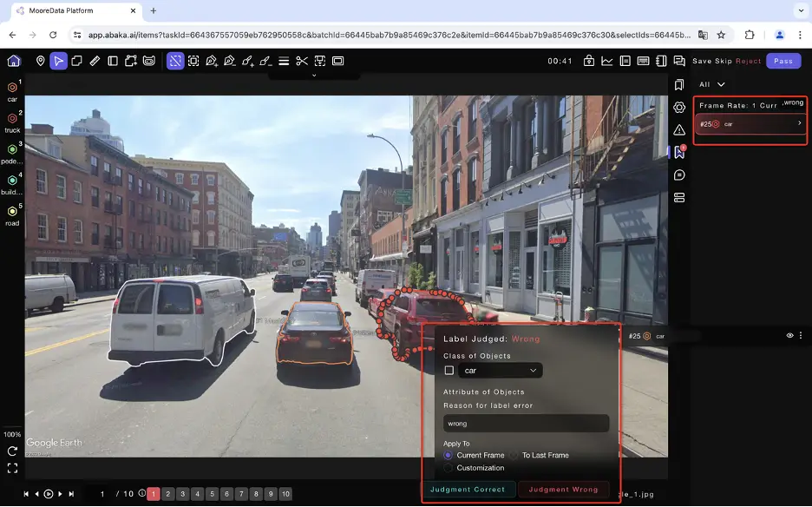The height and width of the screenshot is (507, 812).
Task: Click the 'Judgment Wrong' button
Action: (x=564, y=489)
